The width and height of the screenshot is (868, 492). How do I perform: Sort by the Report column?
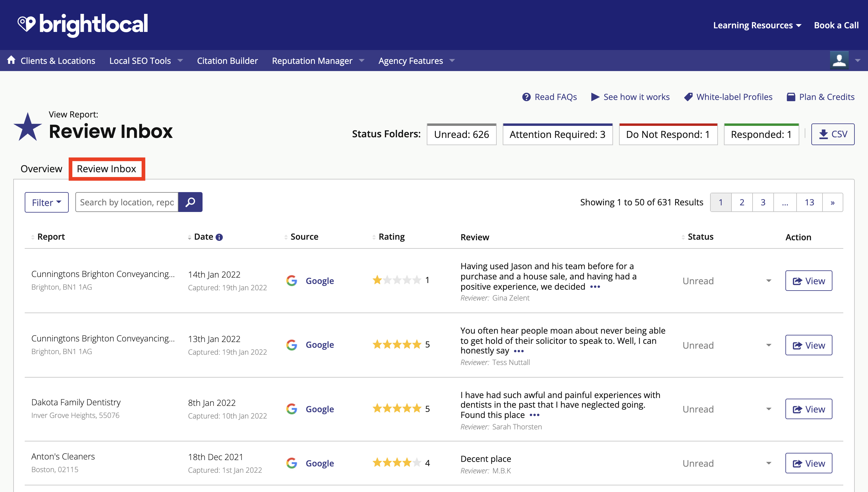point(48,237)
